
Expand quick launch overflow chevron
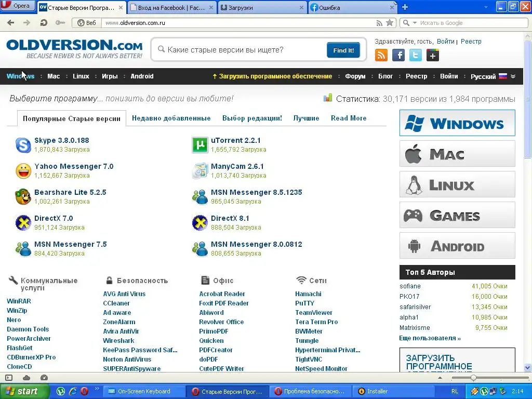pyautogui.click(x=96, y=389)
